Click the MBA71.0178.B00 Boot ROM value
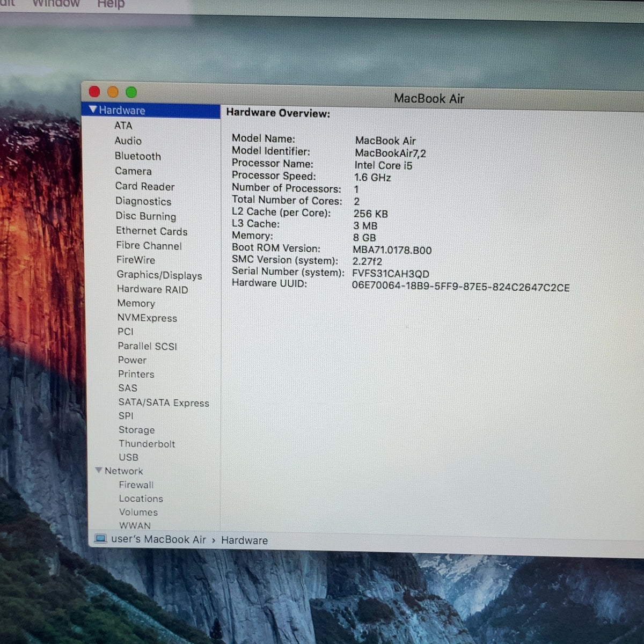This screenshot has width=644, height=644. point(392,250)
